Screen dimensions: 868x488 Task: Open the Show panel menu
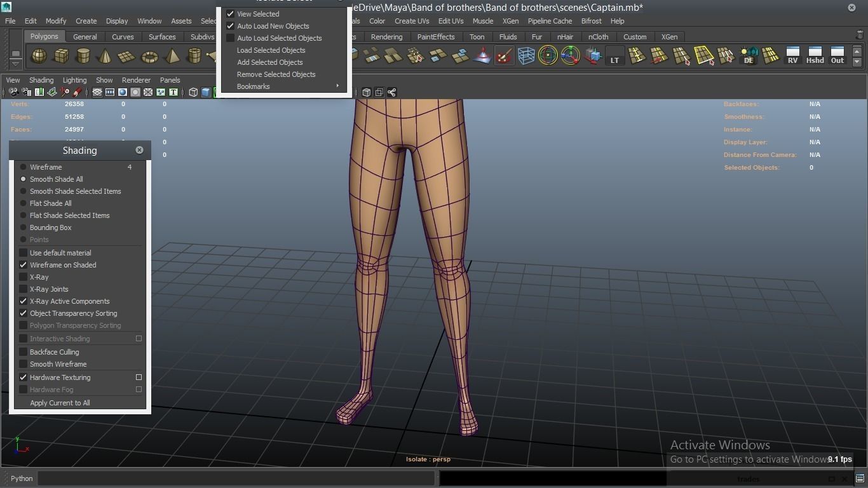pos(104,80)
